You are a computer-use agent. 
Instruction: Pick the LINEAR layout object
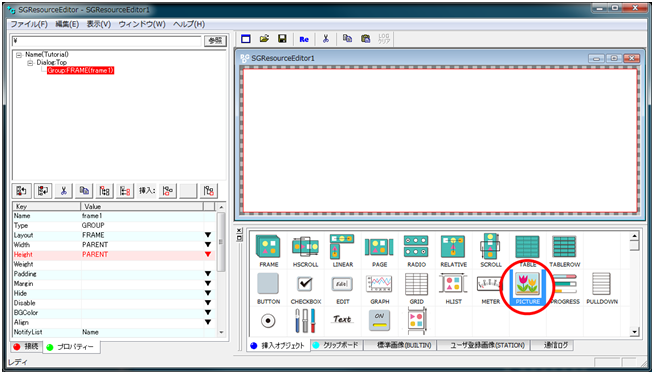(x=342, y=250)
